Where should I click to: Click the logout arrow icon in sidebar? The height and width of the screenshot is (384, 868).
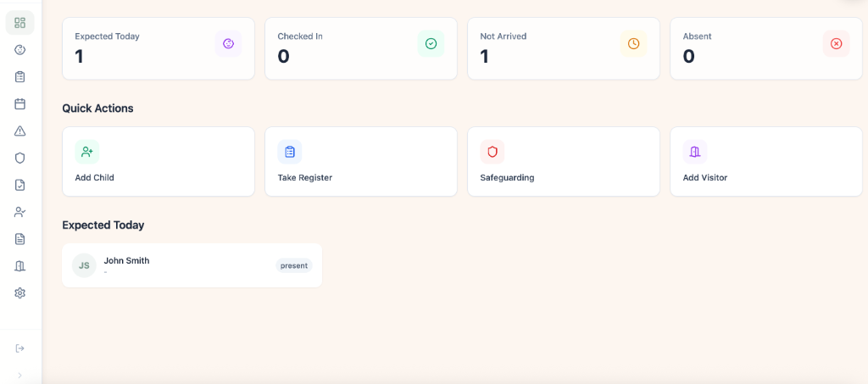coord(20,348)
